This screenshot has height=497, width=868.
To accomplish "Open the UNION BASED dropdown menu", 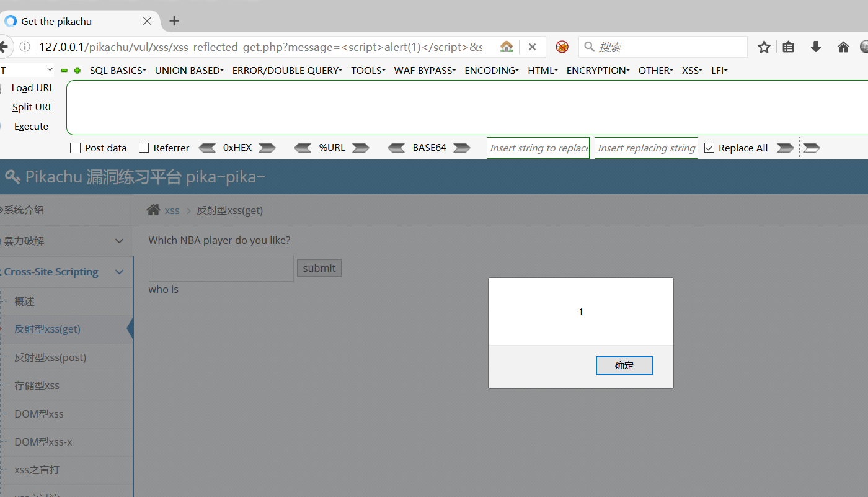I will click(x=189, y=71).
